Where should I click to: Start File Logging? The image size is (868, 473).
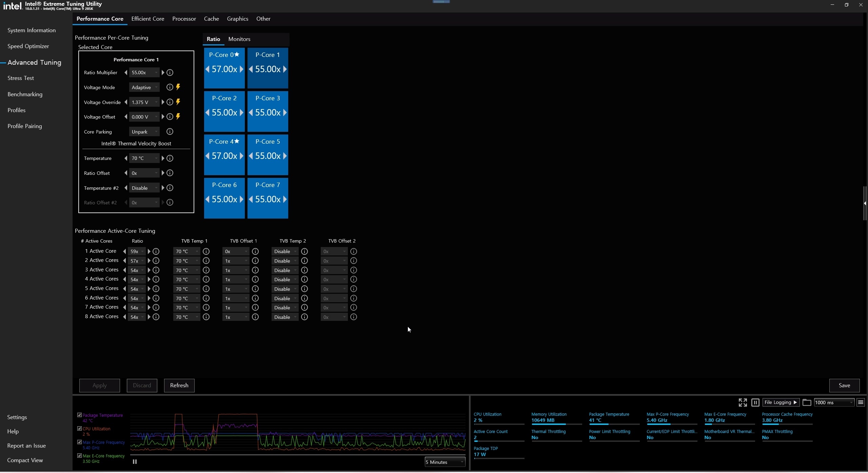click(x=781, y=402)
